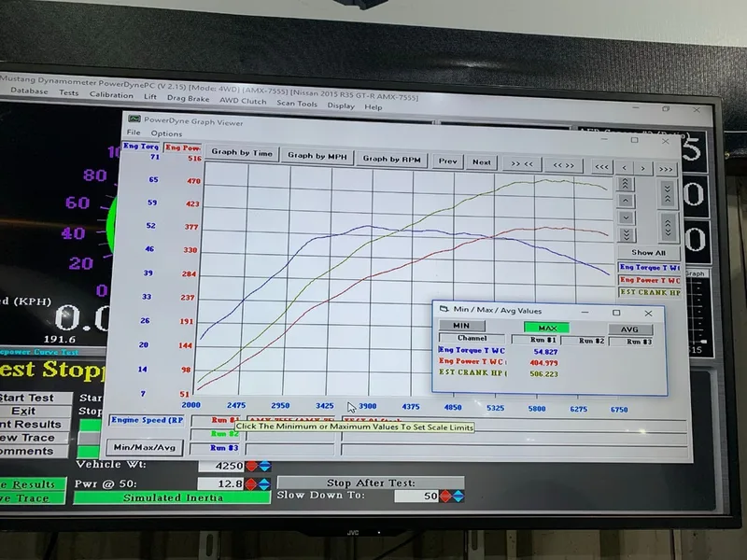Click Graph by RPM button
Image resolution: width=747 pixels, height=560 pixels.
[x=391, y=159]
